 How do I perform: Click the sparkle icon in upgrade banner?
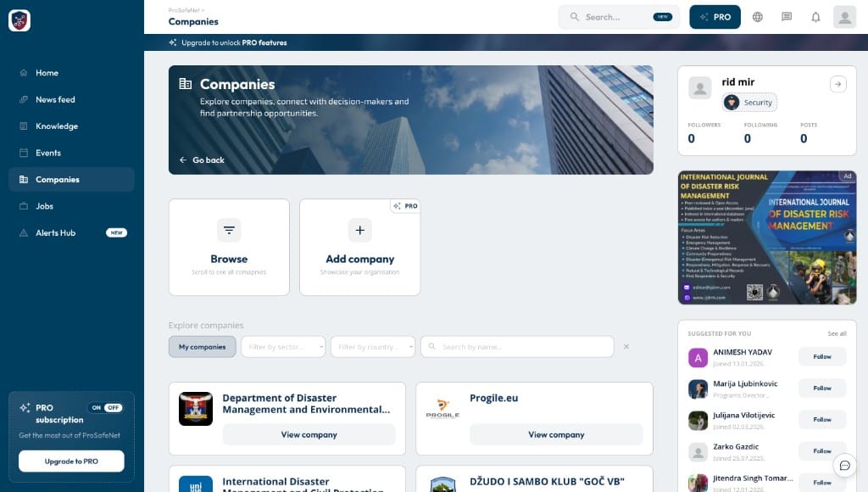pos(173,42)
